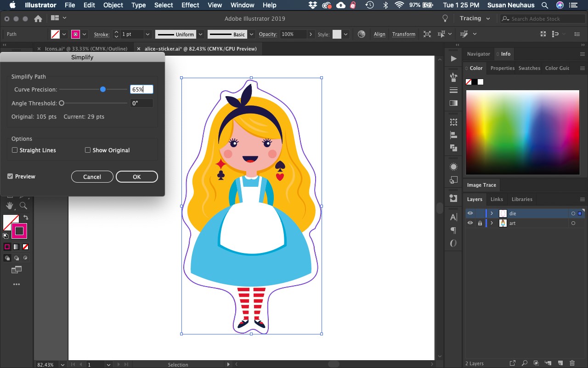Open the Tracing workspace dropdown

pos(475,18)
